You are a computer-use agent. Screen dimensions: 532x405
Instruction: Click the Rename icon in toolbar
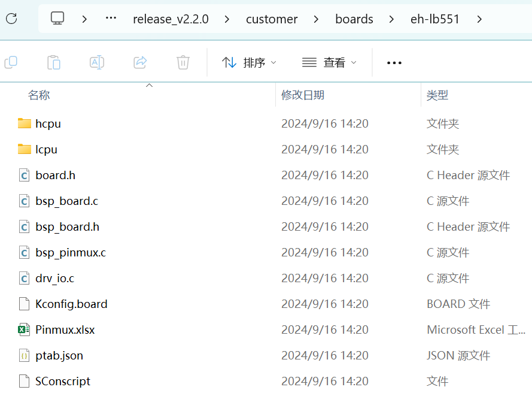(97, 62)
